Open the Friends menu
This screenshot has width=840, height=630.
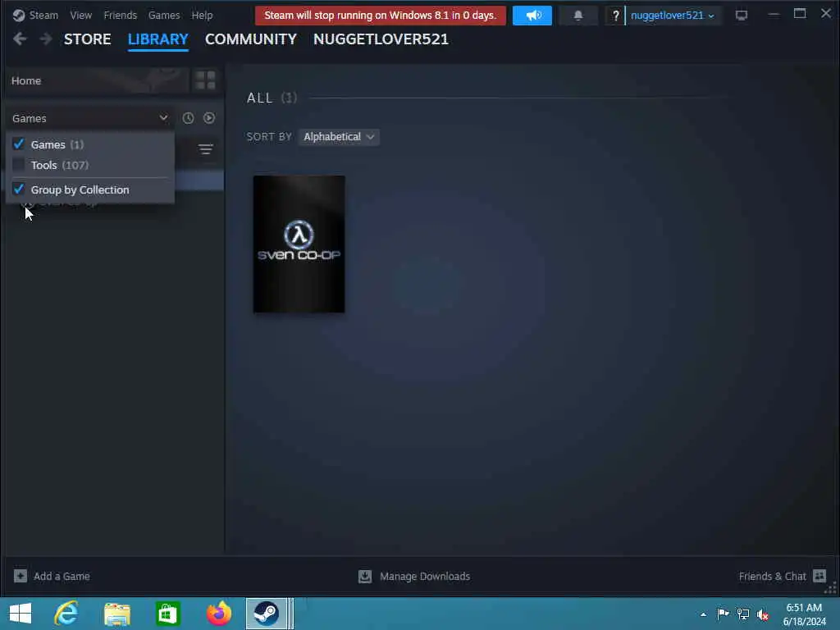point(120,15)
